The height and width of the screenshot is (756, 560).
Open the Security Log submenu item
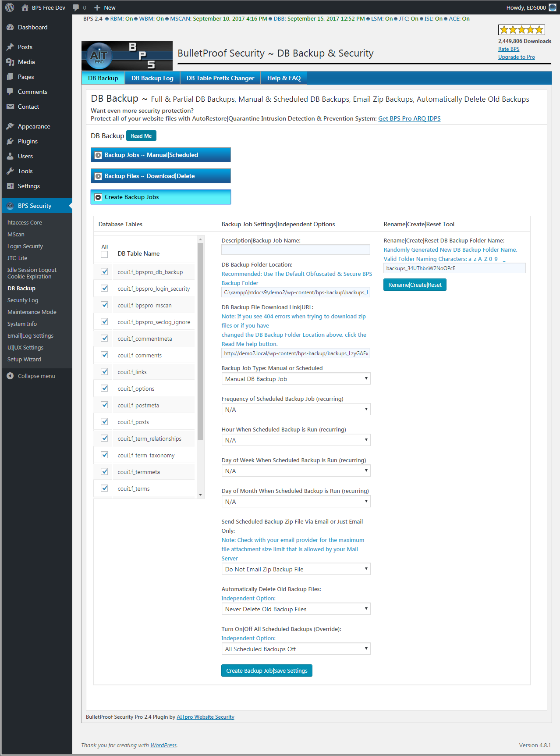pyautogui.click(x=23, y=300)
